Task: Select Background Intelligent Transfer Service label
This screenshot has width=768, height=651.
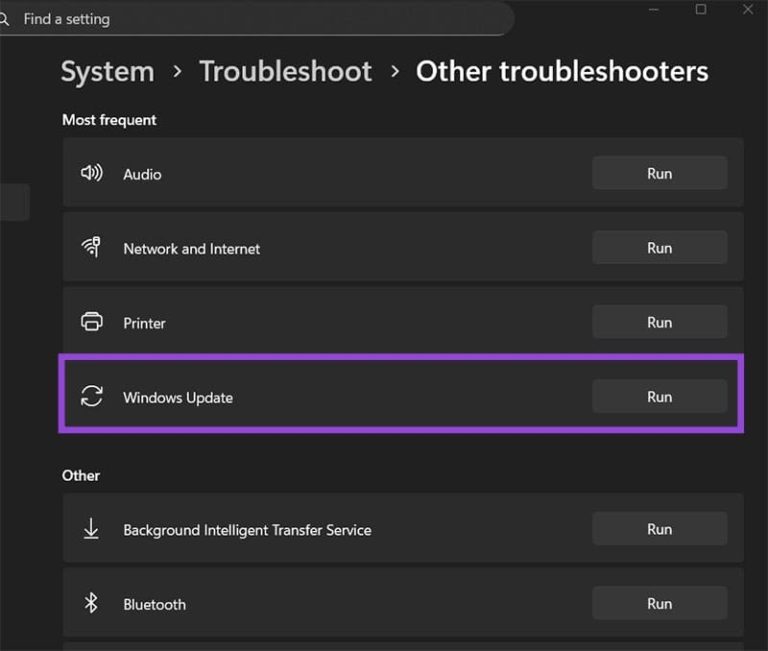Action: [247, 530]
